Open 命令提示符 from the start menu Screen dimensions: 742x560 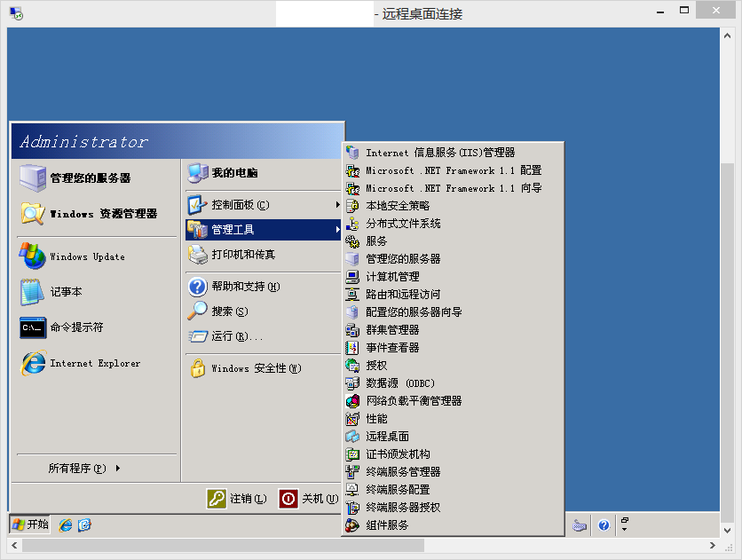[96, 327]
